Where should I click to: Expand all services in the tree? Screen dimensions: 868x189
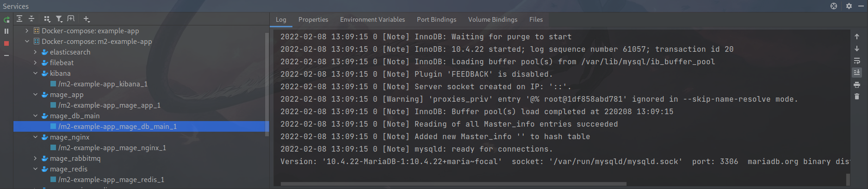pos(19,19)
